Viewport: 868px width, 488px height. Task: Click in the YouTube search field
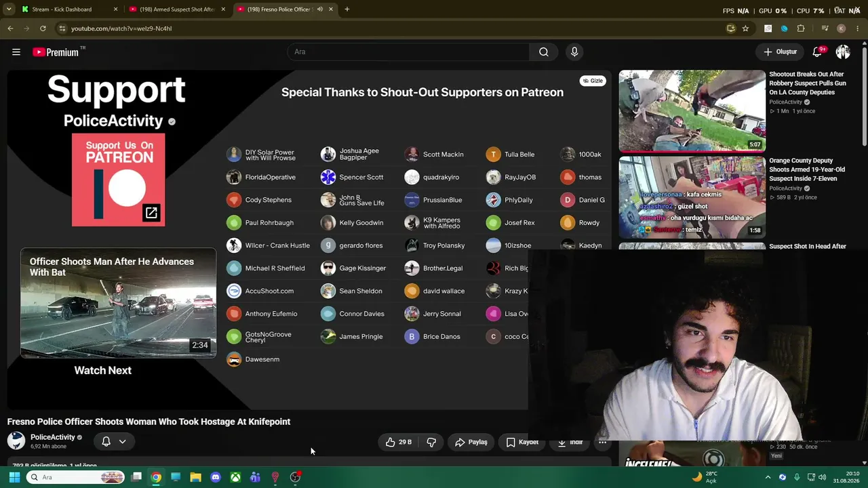coord(409,52)
